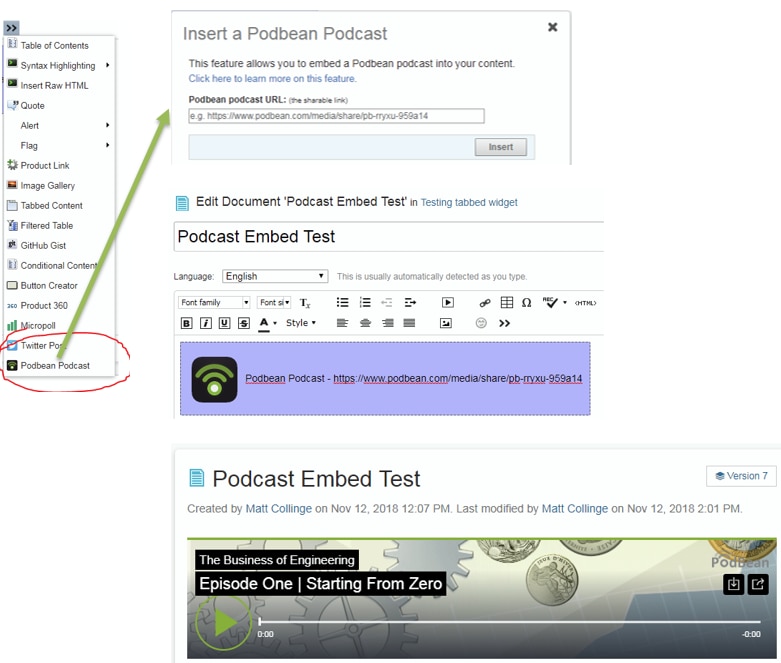Click the double chevron above the plugin menu

[11, 27]
